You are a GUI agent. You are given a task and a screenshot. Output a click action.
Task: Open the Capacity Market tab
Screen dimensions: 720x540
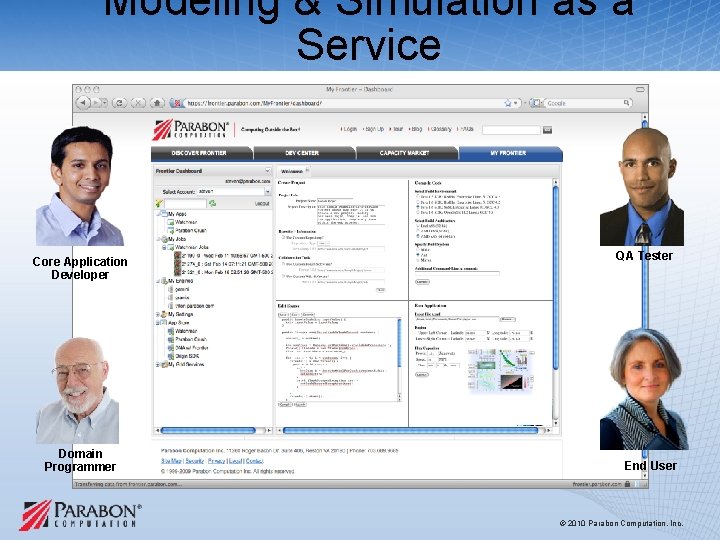406,153
